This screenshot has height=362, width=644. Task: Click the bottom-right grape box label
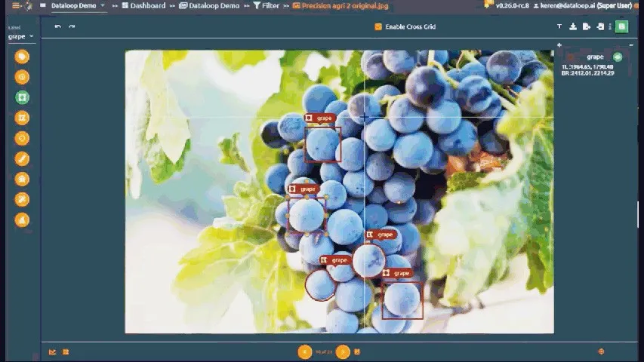(x=398, y=273)
